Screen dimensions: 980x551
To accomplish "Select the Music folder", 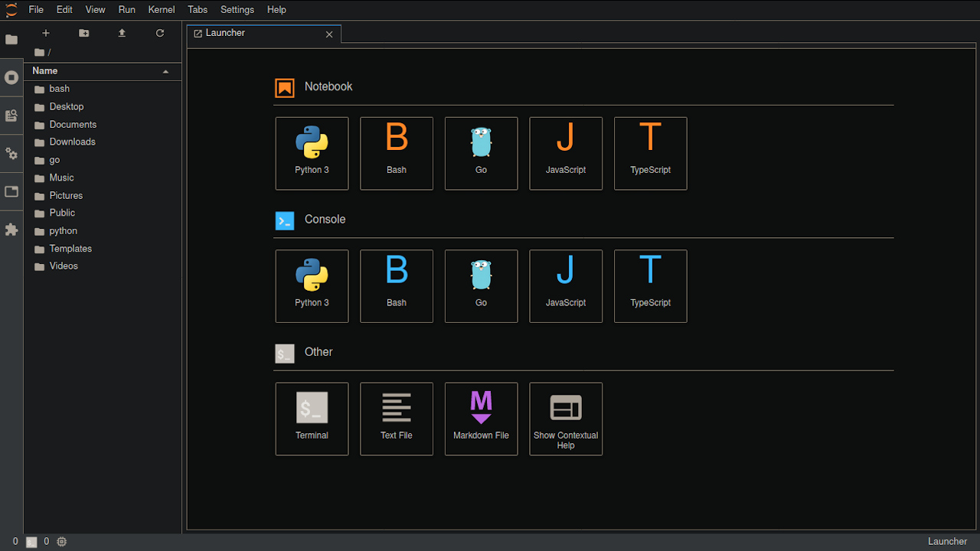I will click(103, 178).
